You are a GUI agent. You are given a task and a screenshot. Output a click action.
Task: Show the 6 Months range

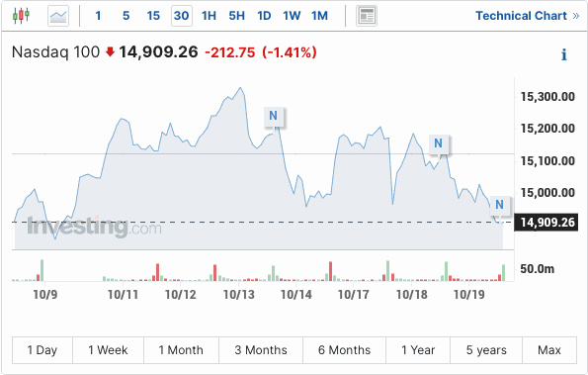[x=344, y=350]
